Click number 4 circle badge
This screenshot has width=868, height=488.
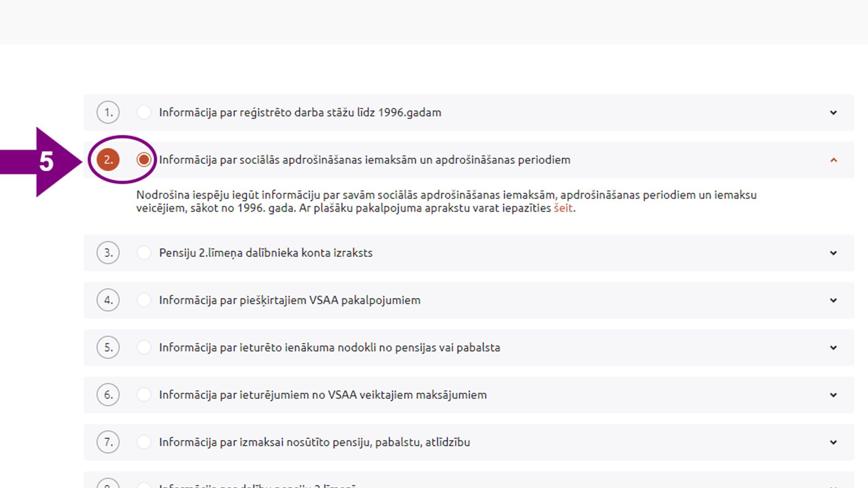(x=108, y=300)
